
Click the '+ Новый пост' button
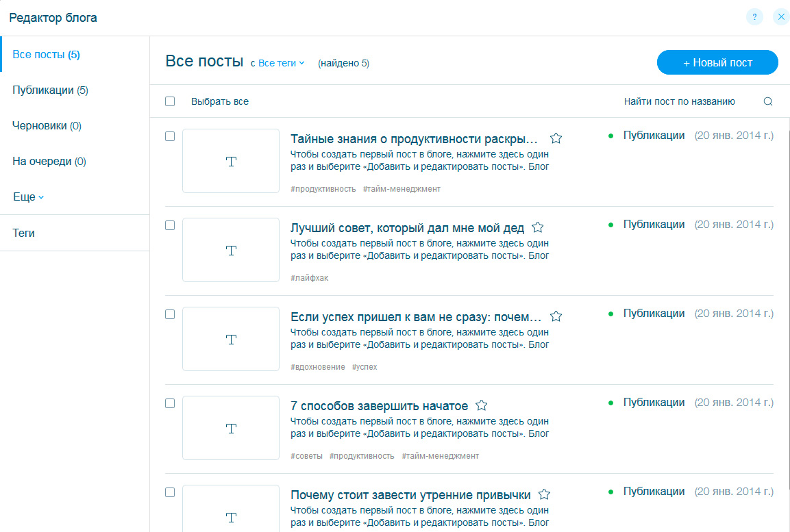coord(717,62)
